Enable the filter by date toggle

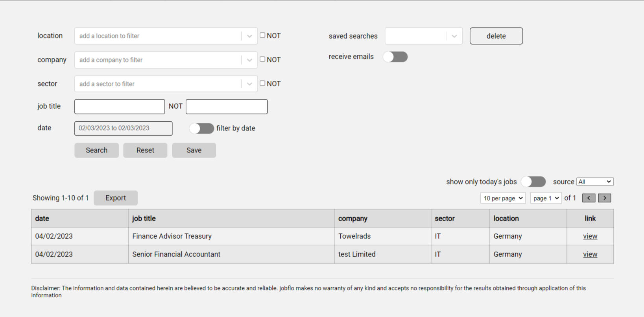click(201, 128)
